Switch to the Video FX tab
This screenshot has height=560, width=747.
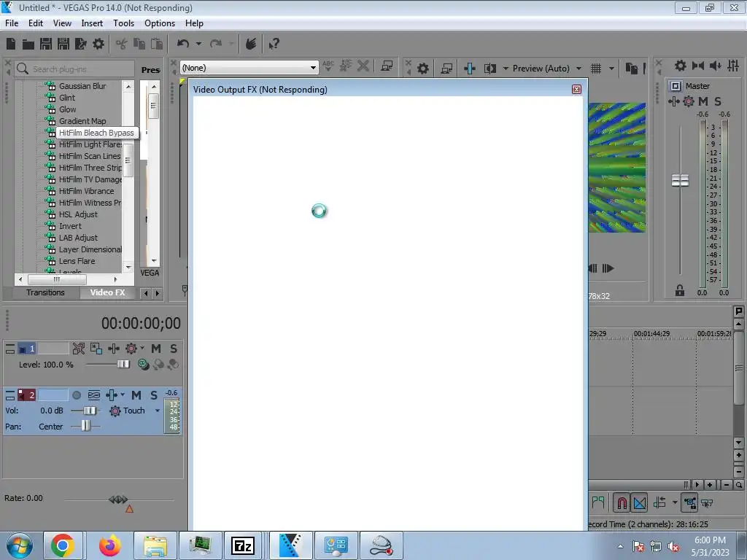108,292
